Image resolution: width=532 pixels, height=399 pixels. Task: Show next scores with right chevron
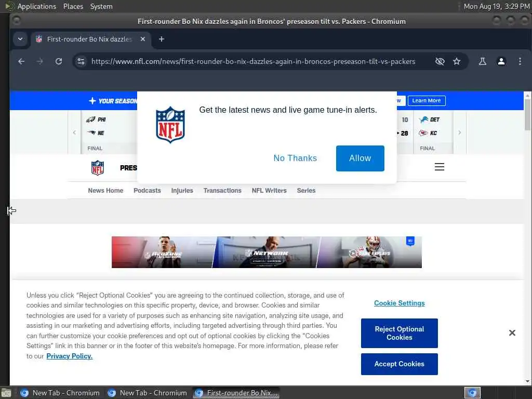point(459,132)
